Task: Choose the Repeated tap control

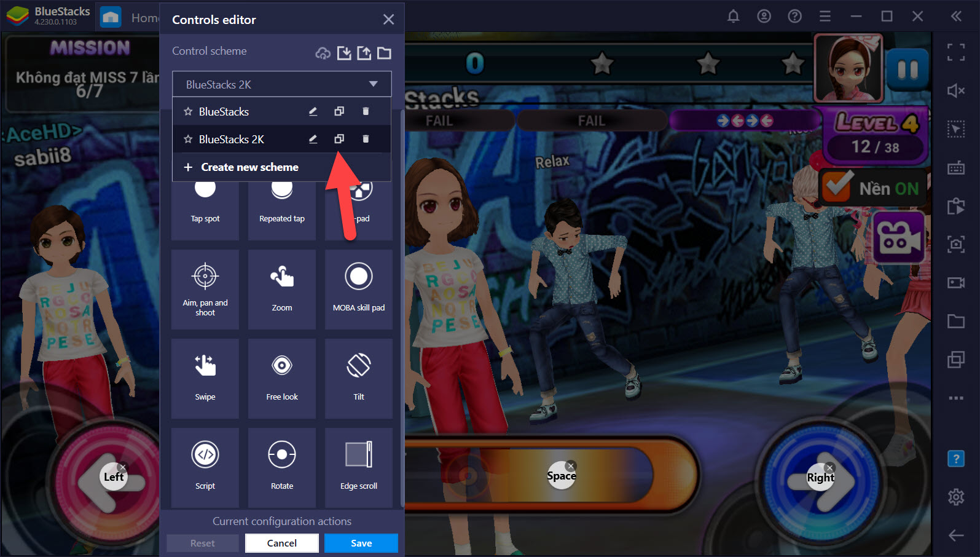Action: [282, 210]
